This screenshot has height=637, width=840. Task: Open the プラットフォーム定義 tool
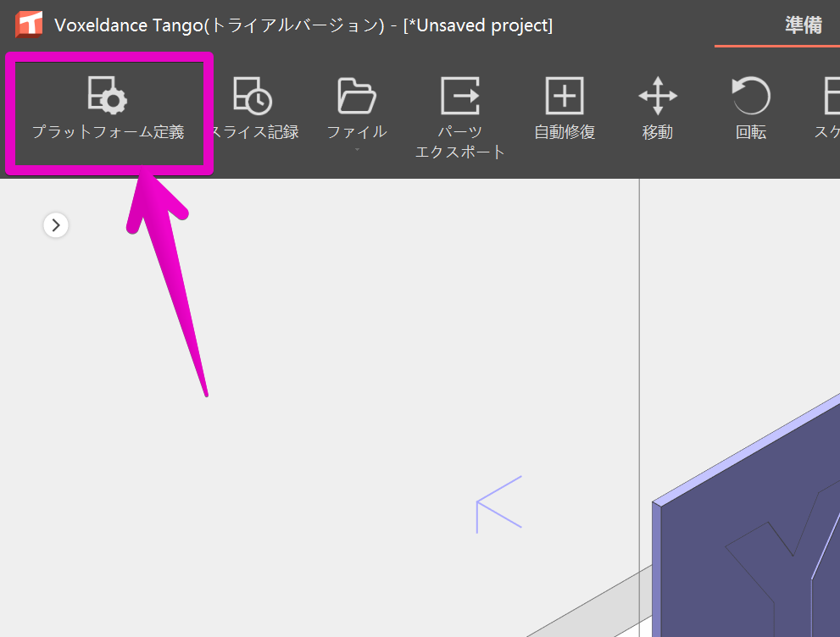(x=108, y=110)
